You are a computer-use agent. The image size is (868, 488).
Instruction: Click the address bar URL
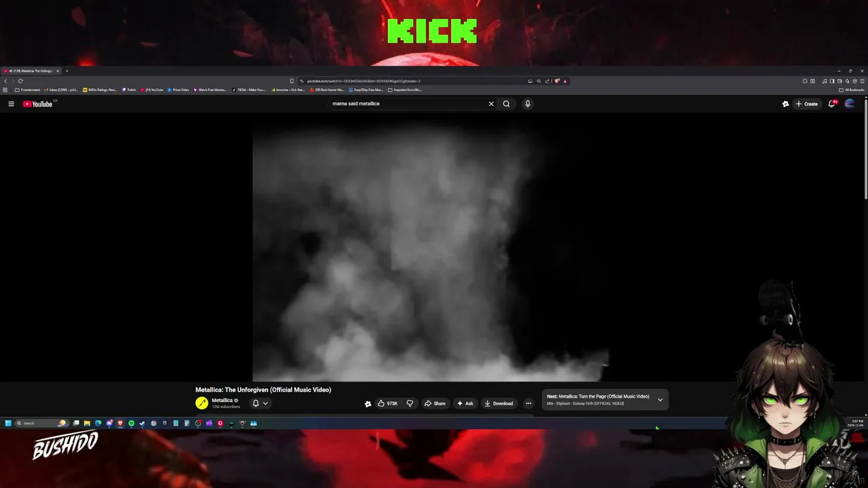tap(363, 81)
